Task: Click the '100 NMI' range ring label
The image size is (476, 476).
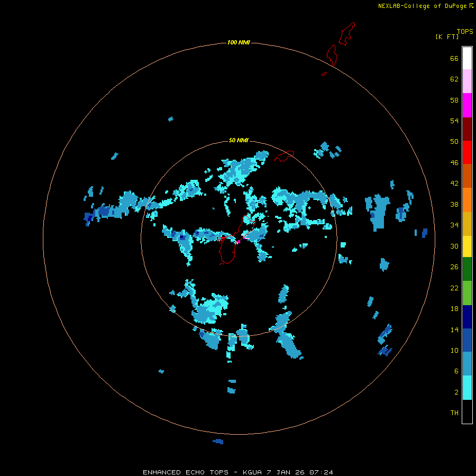Action: tap(239, 42)
